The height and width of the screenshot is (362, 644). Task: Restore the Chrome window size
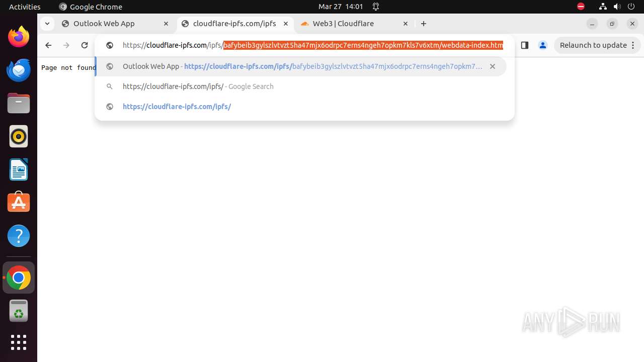(x=612, y=24)
